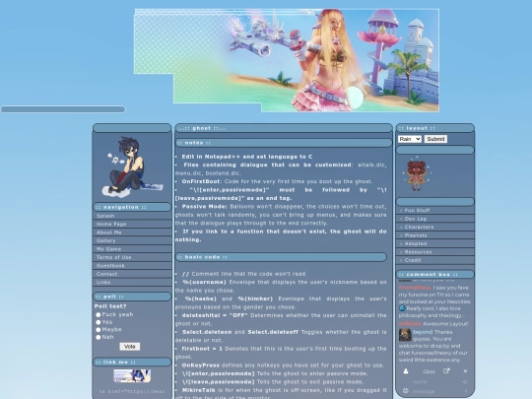Click the Cbox branding link
Viewport: 532px width, 399px height.
click(x=429, y=371)
